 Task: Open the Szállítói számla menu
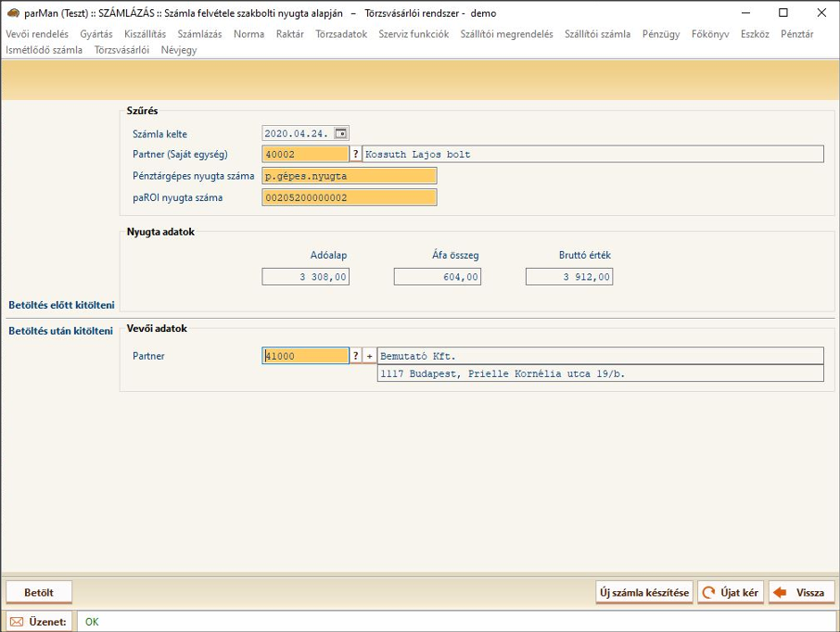click(x=597, y=33)
